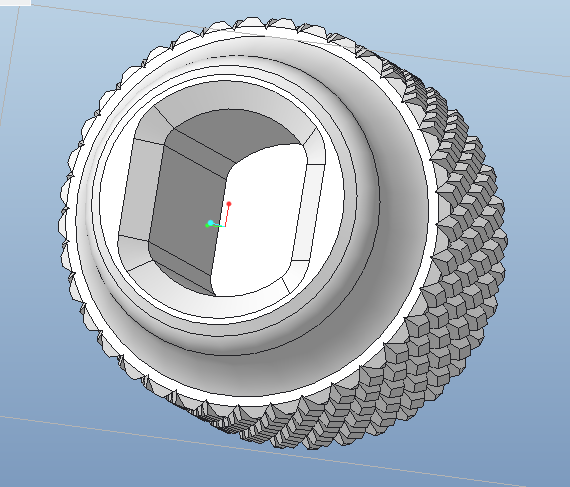The image size is (570, 487).
Task: Select the coordinate system triad origin at model center
Action: pos(225,226)
